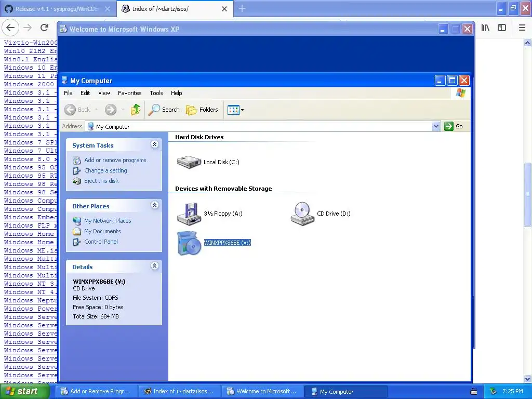Switch to Add or Remove Programs taskbar item
Image resolution: width=532 pixels, height=399 pixels.
96,392
